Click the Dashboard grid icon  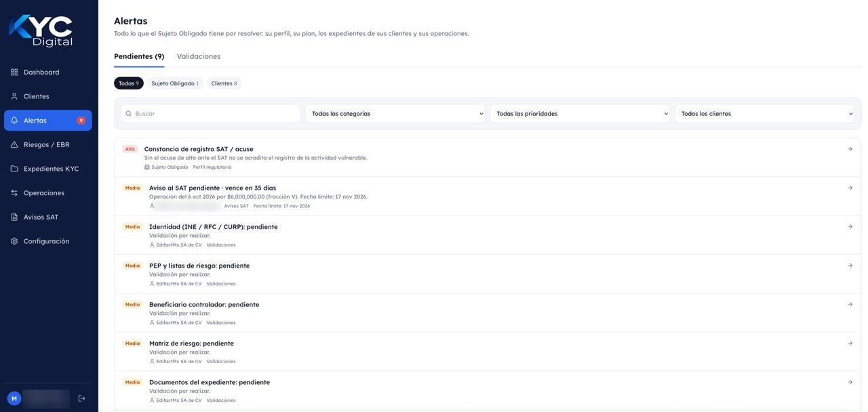(14, 72)
